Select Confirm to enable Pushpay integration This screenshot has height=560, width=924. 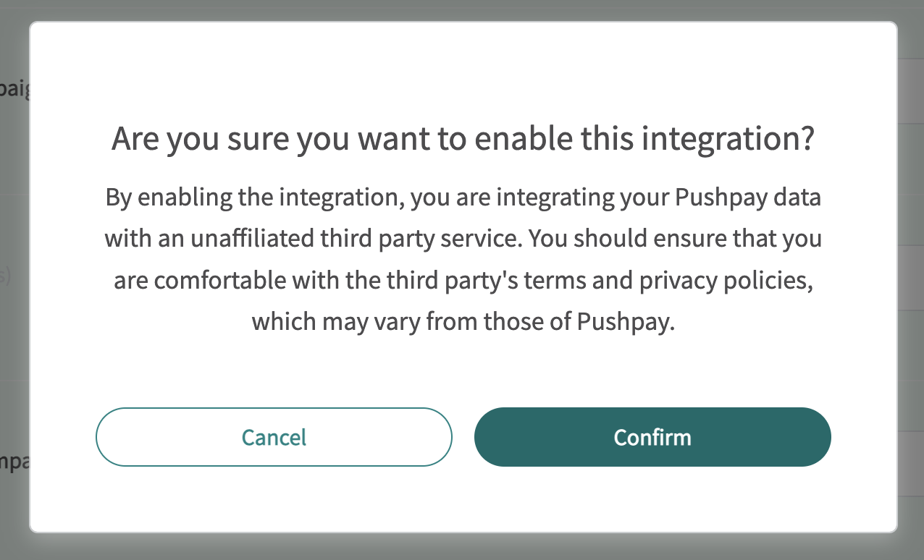point(652,437)
